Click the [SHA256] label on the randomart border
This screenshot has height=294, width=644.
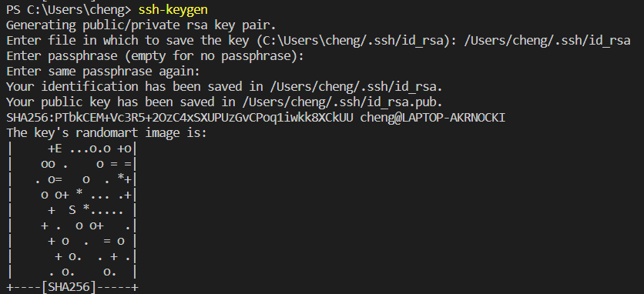[69, 287]
